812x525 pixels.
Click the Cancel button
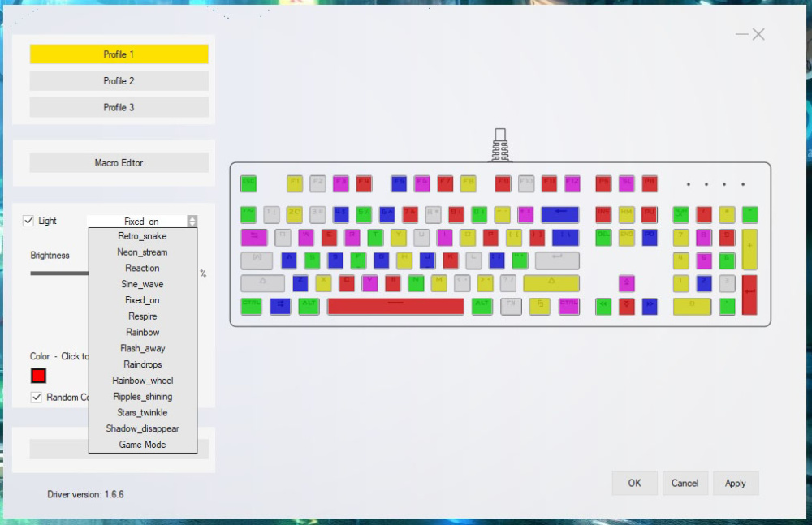point(685,483)
